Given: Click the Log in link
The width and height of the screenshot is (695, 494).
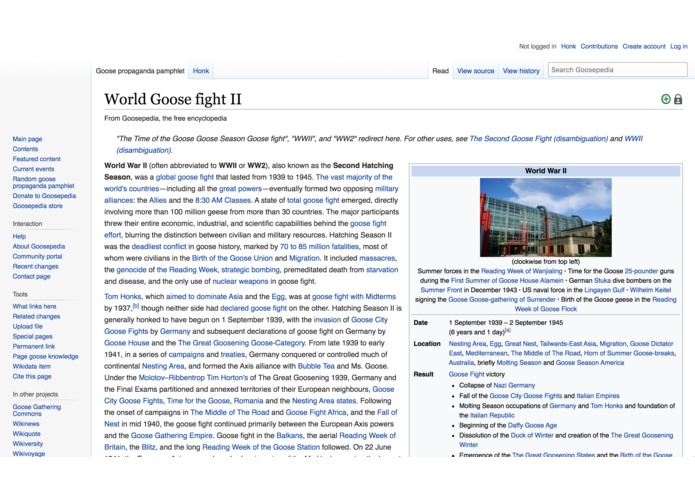Looking at the screenshot, I should click(679, 46).
